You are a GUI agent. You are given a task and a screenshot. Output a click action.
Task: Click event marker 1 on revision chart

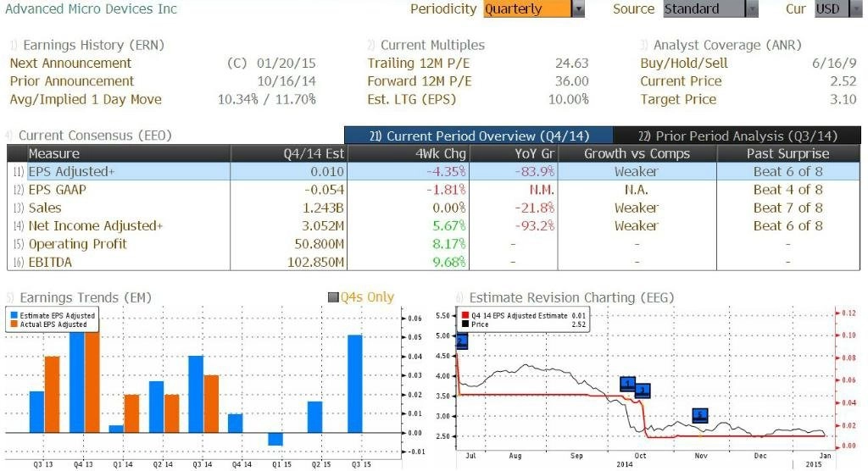pos(627,383)
